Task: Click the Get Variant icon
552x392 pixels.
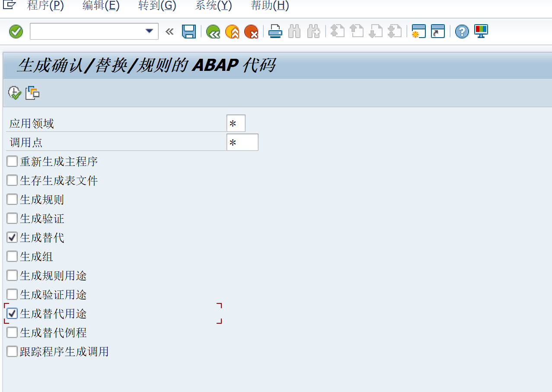Action: [x=32, y=93]
